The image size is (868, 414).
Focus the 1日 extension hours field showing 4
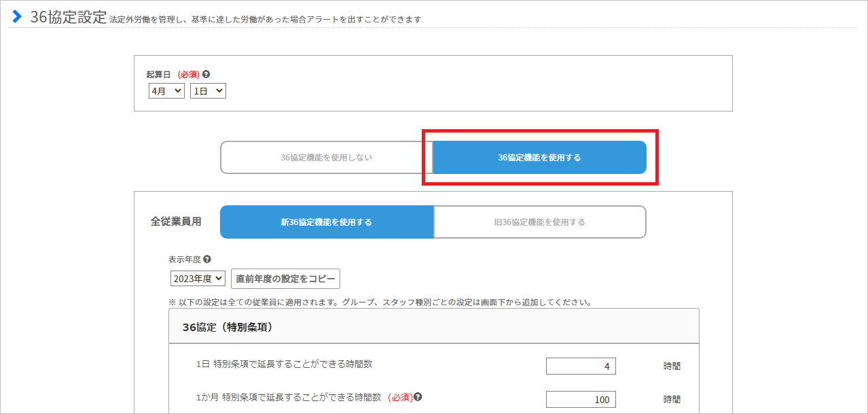(x=581, y=366)
